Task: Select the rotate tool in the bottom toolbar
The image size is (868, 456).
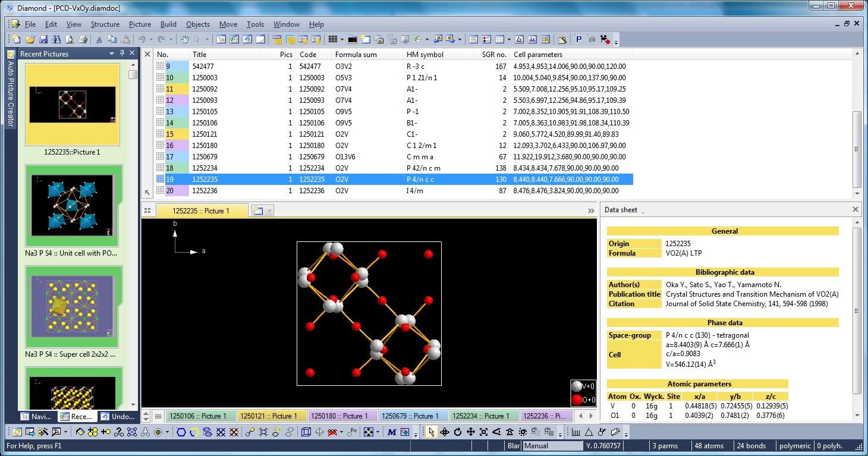Action: (457, 432)
